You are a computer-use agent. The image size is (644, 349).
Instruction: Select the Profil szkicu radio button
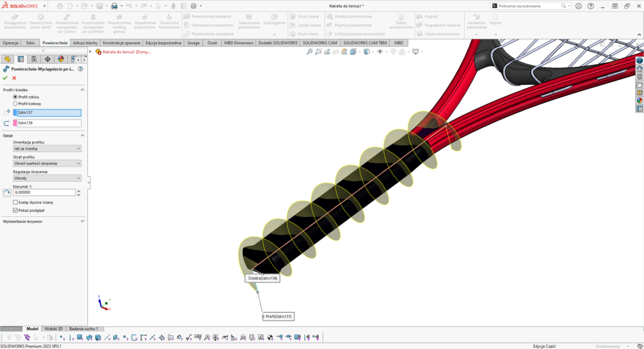(x=15, y=97)
